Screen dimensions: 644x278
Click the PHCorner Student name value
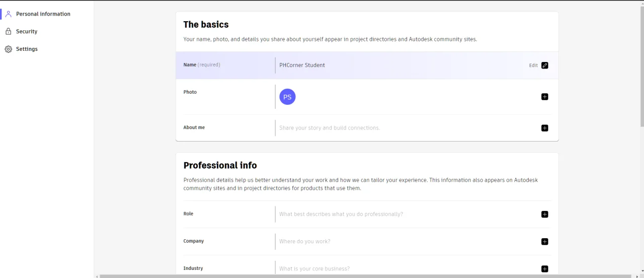coord(302,65)
